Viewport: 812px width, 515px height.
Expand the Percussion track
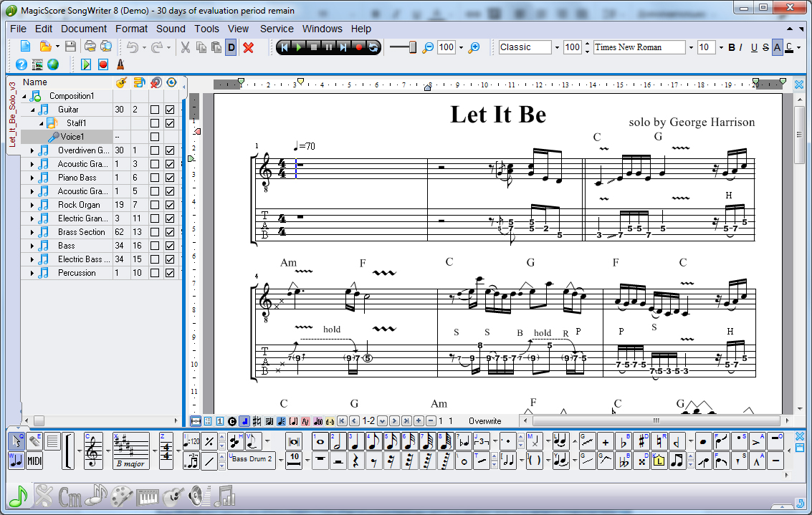tap(32, 273)
